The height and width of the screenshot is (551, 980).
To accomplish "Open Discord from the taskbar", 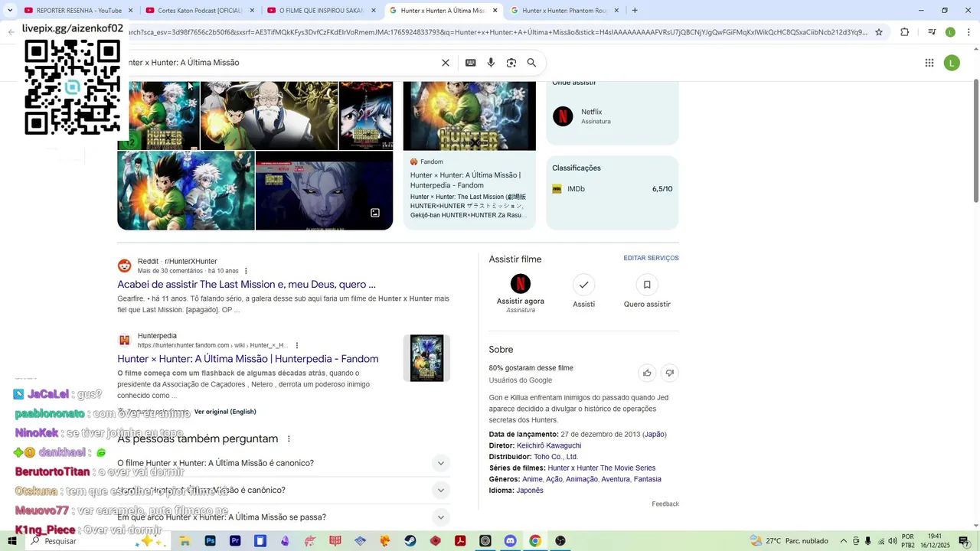I will click(511, 541).
